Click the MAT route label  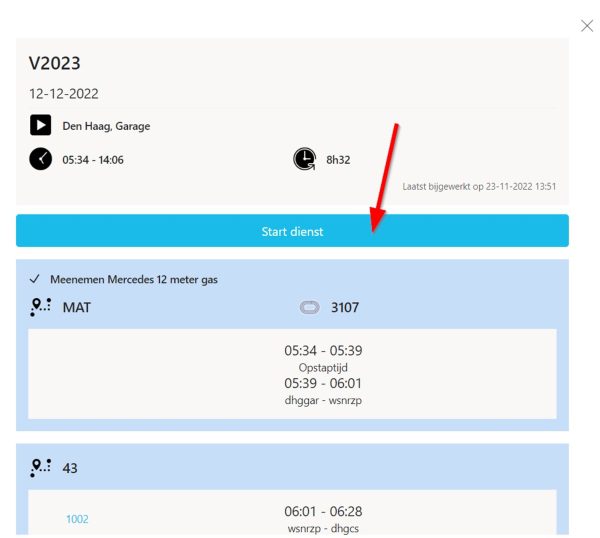click(77, 307)
